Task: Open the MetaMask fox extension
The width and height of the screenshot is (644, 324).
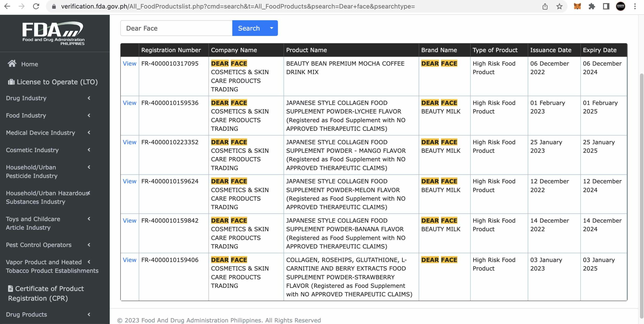Action: pyautogui.click(x=577, y=6)
